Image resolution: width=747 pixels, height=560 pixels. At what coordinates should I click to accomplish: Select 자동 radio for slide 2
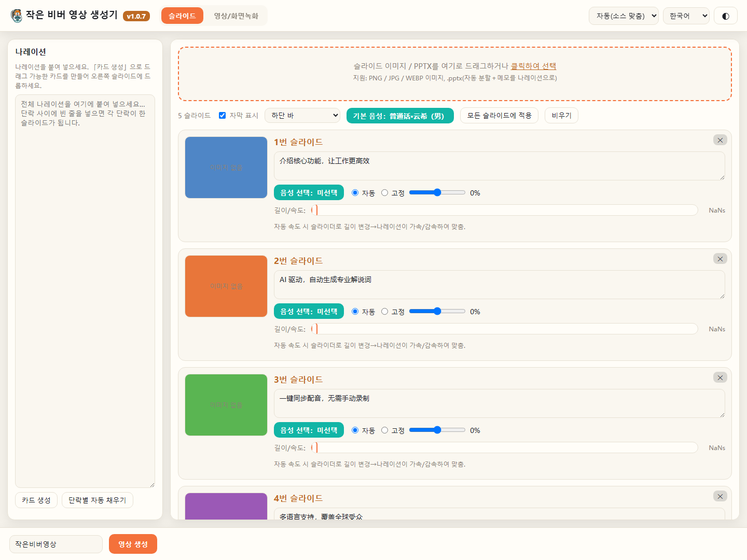[355, 312]
